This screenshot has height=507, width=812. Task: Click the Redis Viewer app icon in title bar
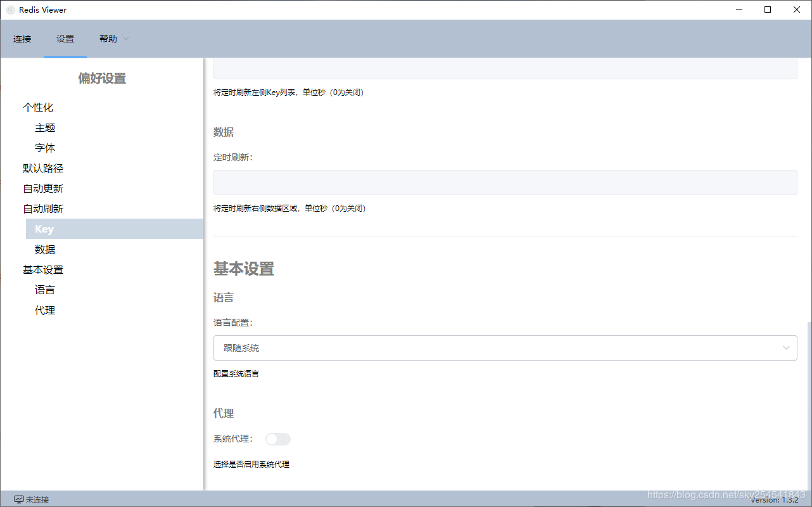11,10
